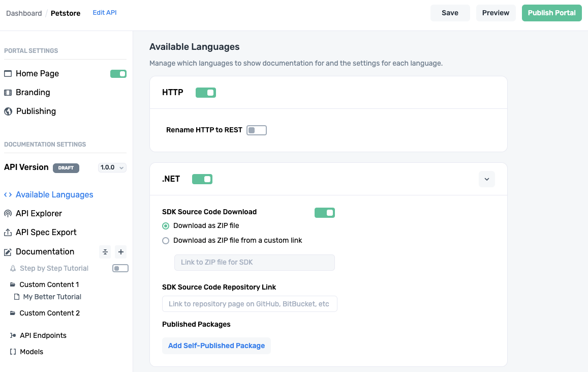Turn off the HTTP language toggle
The height and width of the screenshot is (372, 588).
[x=206, y=92]
